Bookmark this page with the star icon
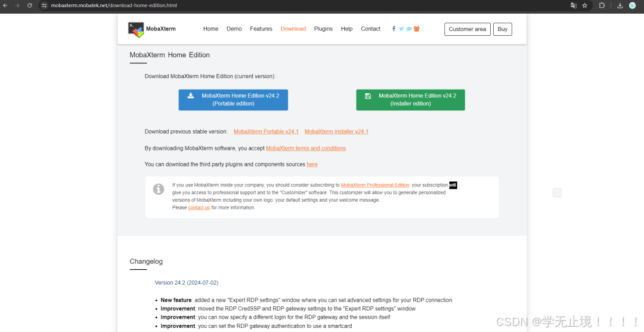644x332 pixels. coord(584,5)
